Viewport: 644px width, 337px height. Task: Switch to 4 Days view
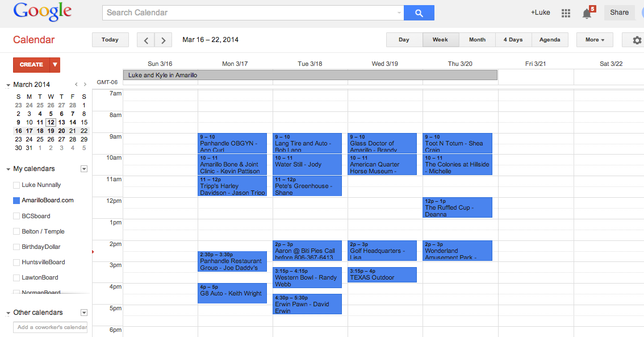[513, 40]
